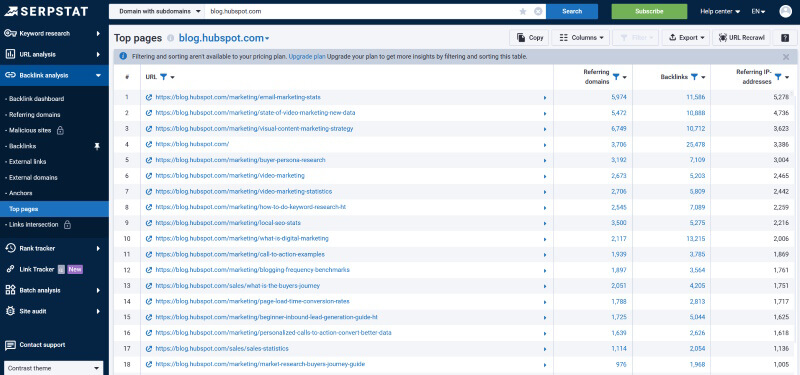
Task: Open Anchors section
Action: click(x=20, y=193)
